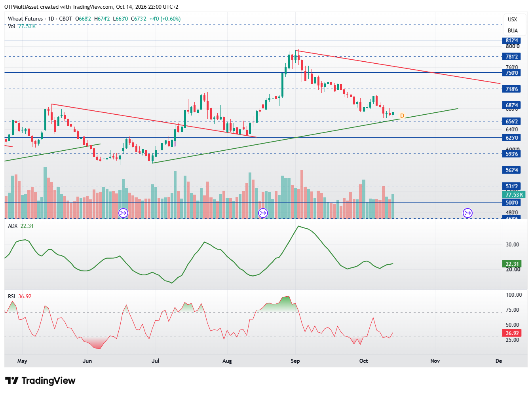
Task: Click the 687'4 price level label
Action: coord(511,105)
